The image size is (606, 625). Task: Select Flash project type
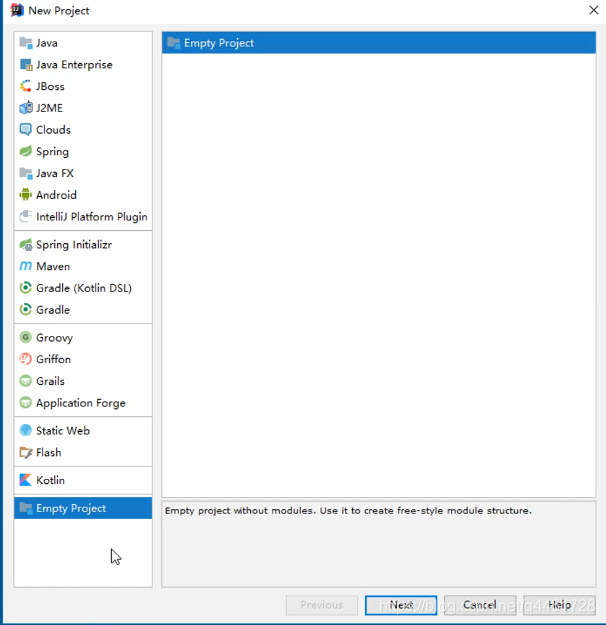[83, 452]
